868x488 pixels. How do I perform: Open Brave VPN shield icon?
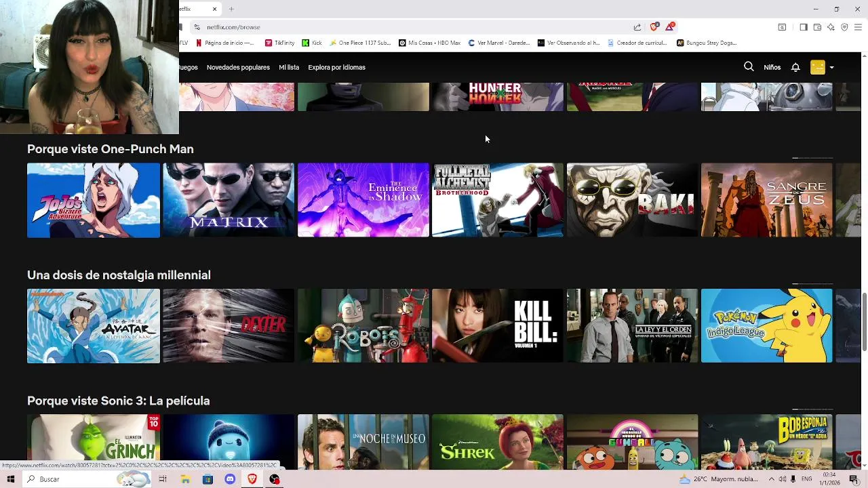(844, 27)
